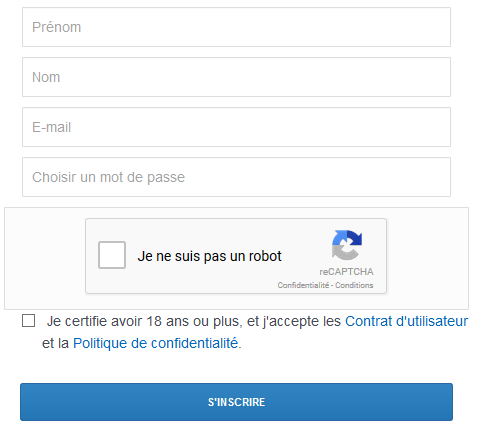Tick the 'Je ne suis pas un robot' box
The image size is (494, 432).
(x=112, y=255)
